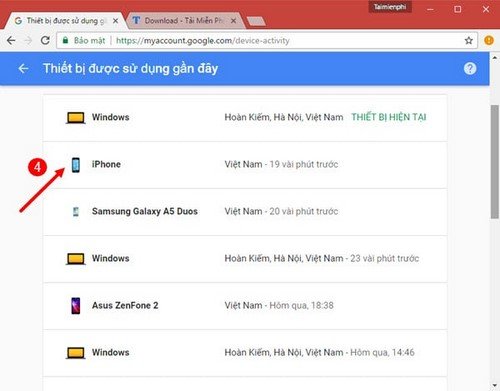Click the 'Thiết bị được sử dụng gần đây' heading
The image size is (500, 391).
tap(130, 68)
